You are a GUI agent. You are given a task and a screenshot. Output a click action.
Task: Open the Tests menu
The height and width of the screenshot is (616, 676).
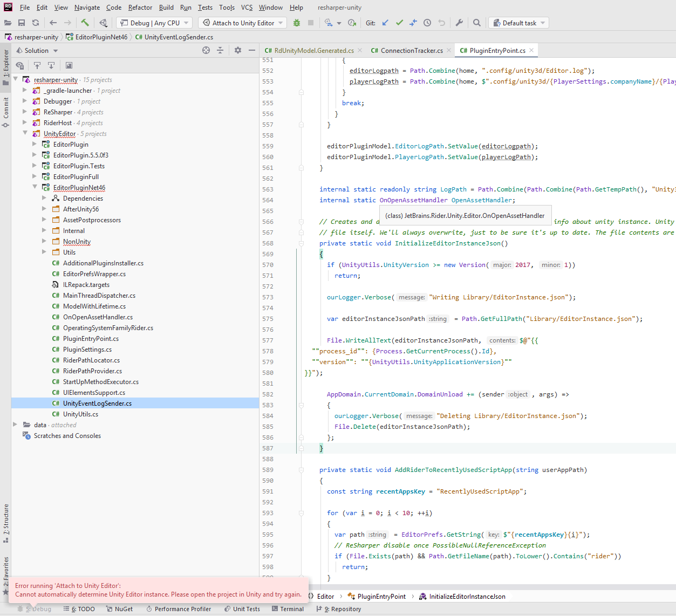[205, 8]
